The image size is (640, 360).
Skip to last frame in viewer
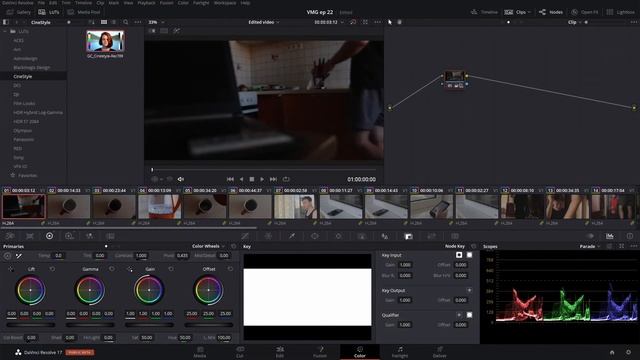click(273, 179)
